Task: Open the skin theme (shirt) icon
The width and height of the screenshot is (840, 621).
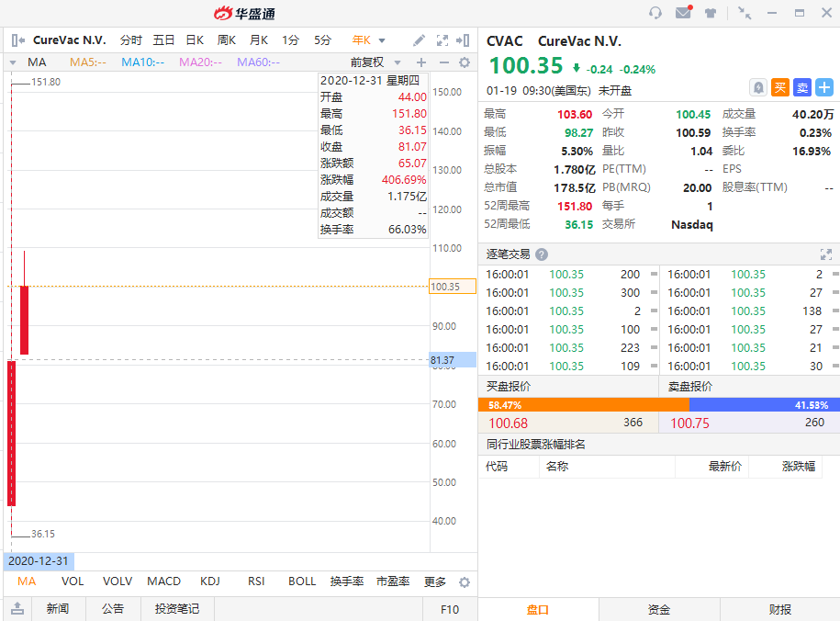Action: [x=711, y=13]
